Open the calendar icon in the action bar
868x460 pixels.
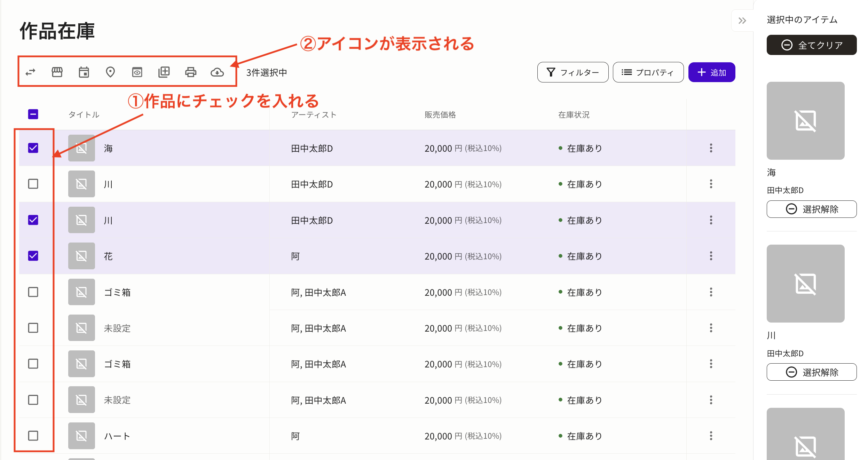tap(84, 72)
